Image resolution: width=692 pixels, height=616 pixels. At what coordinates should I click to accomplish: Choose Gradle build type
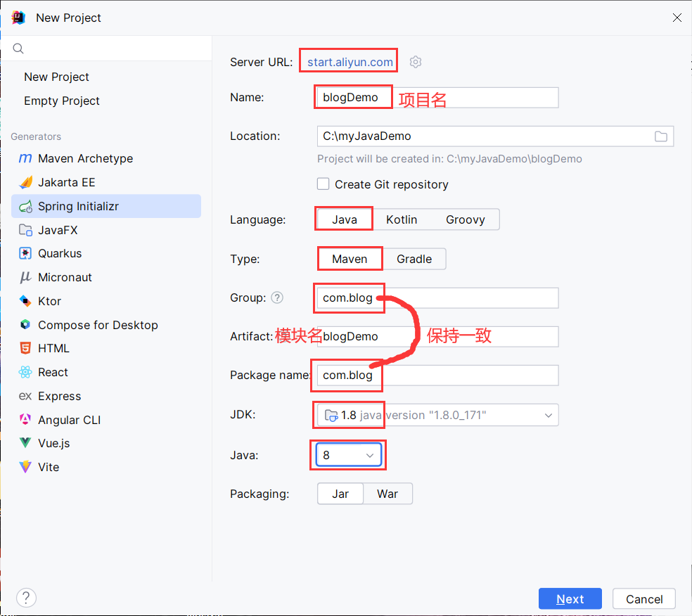[x=414, y=259]
